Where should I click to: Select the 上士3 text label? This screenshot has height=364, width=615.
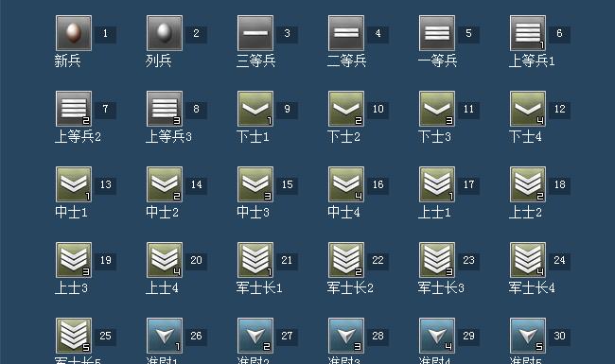click(x=71, y=288)
